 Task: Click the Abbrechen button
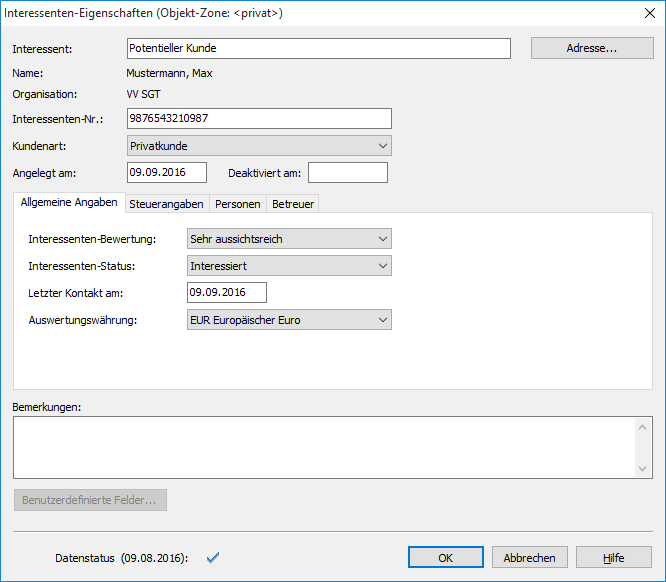pos(530,557)
